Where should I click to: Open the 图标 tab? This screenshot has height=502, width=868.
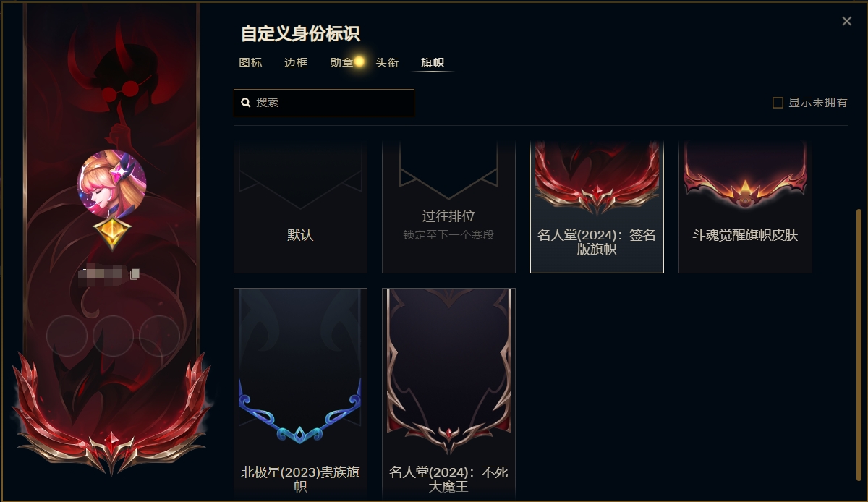(250, 63)
